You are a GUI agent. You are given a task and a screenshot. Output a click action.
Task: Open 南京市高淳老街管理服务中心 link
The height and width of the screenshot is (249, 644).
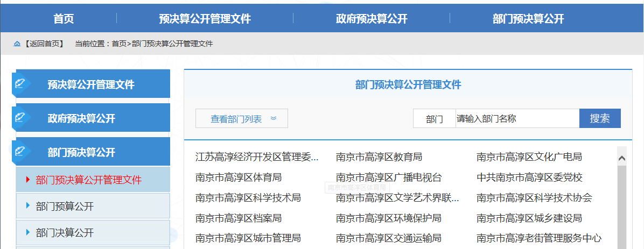click(x=539, y=238)
